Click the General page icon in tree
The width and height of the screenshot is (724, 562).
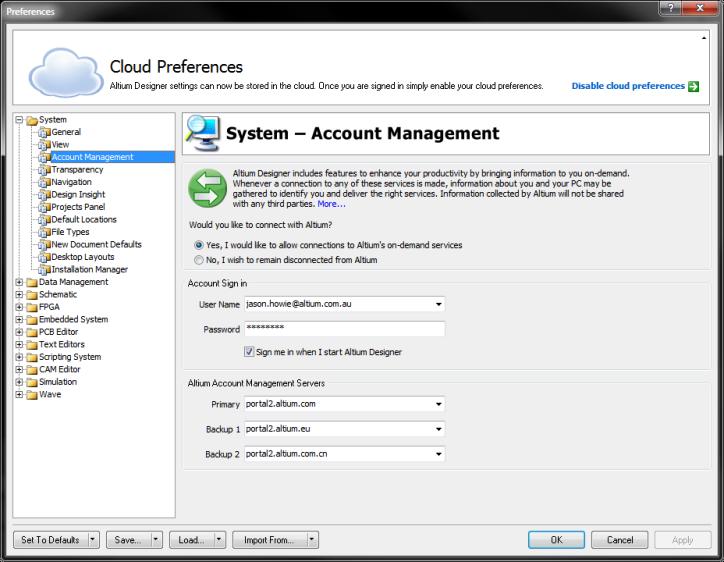(x=44, y=133)
